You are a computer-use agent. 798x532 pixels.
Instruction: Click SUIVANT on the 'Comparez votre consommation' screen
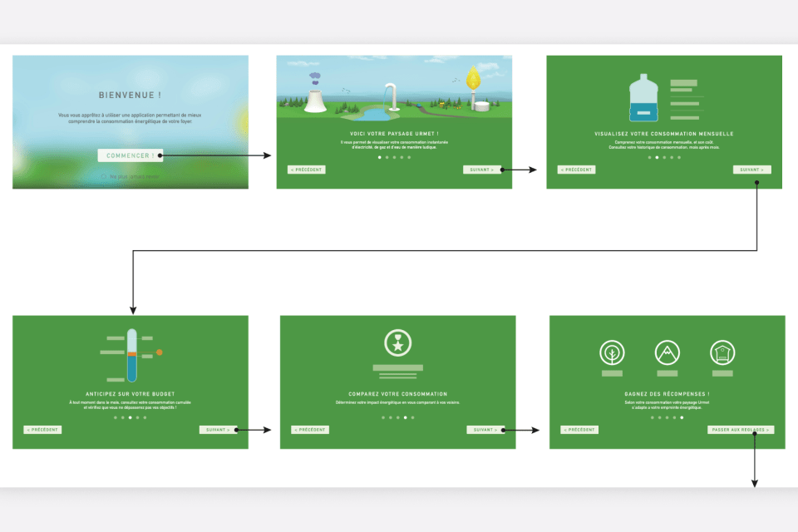pyautogui.click(x=485, y=430)
